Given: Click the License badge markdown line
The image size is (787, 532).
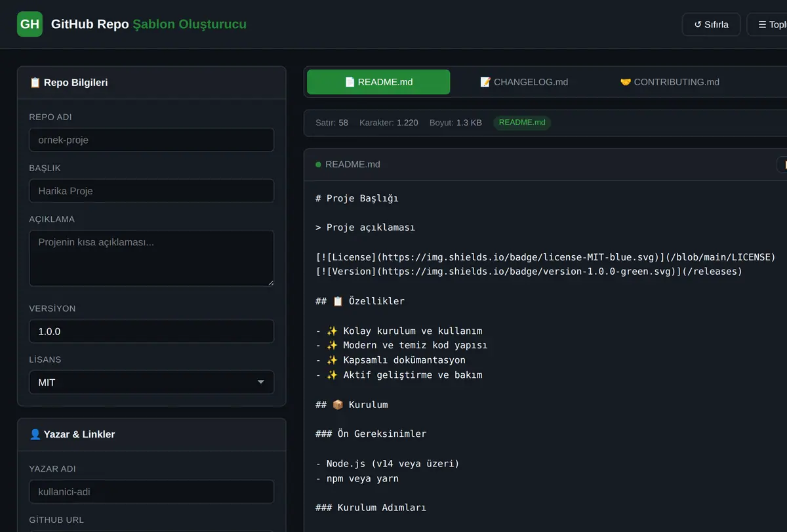Looking at the screenshot, I should pyautogui.click(x=546, y=257).
